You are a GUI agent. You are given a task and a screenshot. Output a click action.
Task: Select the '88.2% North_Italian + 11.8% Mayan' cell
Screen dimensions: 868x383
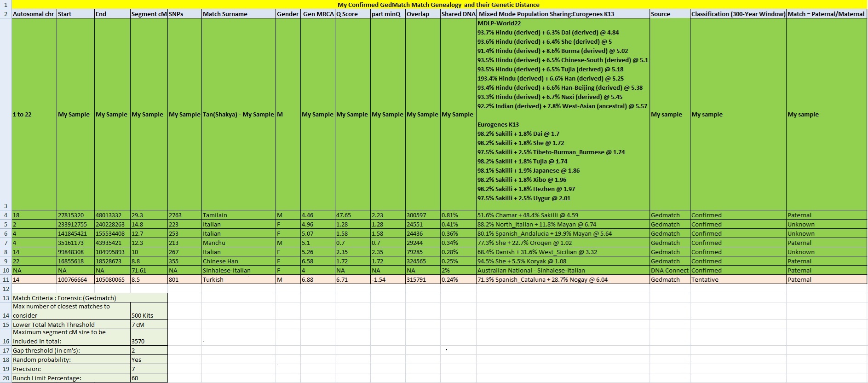[563, 224]
